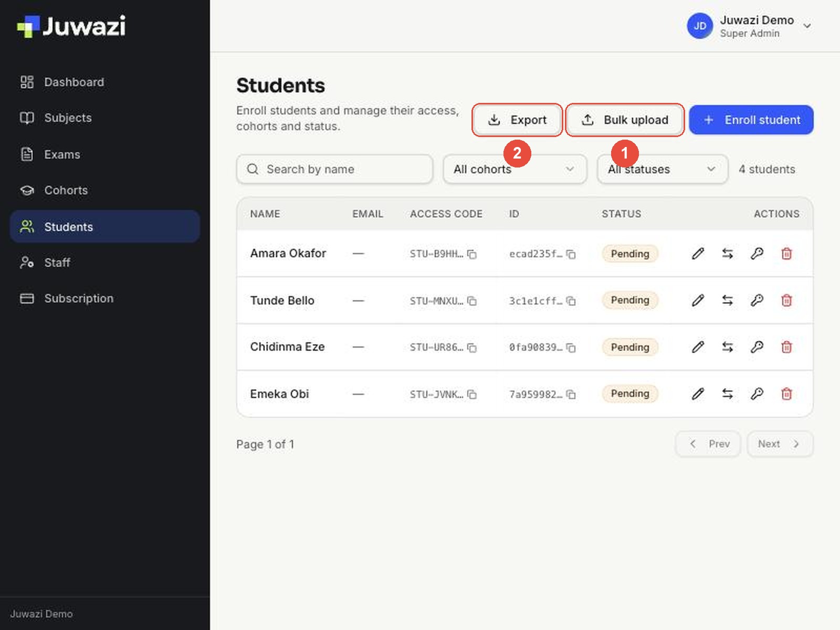Viewport: 840px width, 630px height.
Task: Delete Emeka Obi using trash icon
Action: pyautogui.click(x=786, y=394)
